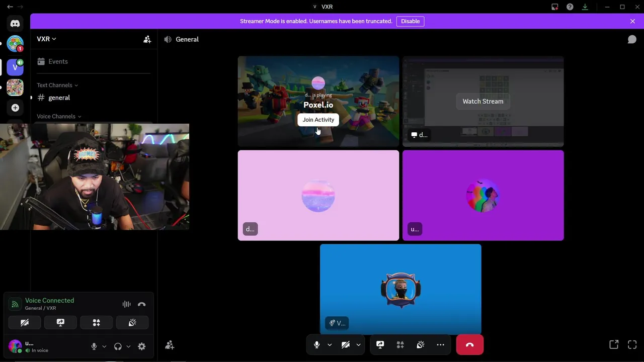Mute microphone in the bottom call bar

(x=316, y=345)
